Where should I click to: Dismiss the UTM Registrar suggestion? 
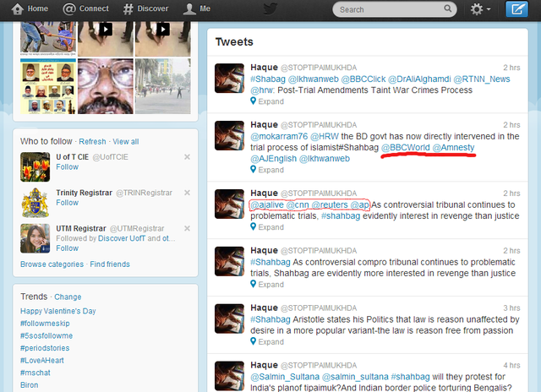(x=187, y=229)
